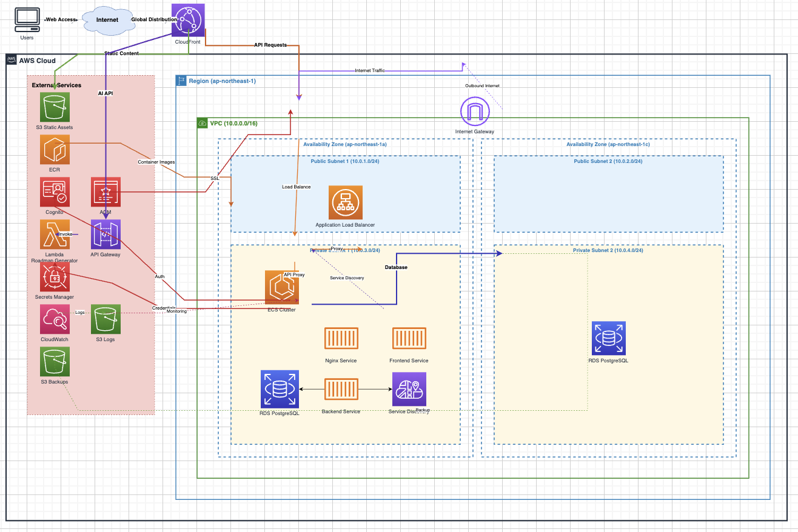The width and height of the screenshot is (798, 532).
Task: Click the S3 Backups bucket icon
Action: tap(55, 362)
